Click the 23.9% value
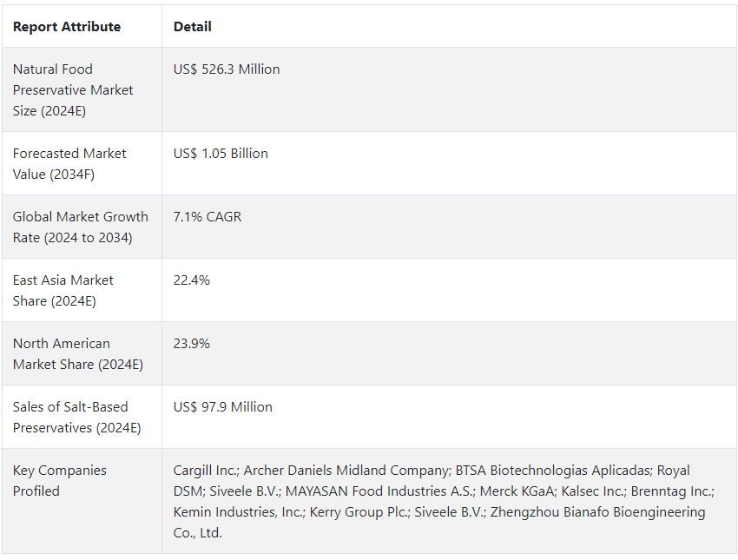This screenshot has height=560, width=738. [192, 344]
